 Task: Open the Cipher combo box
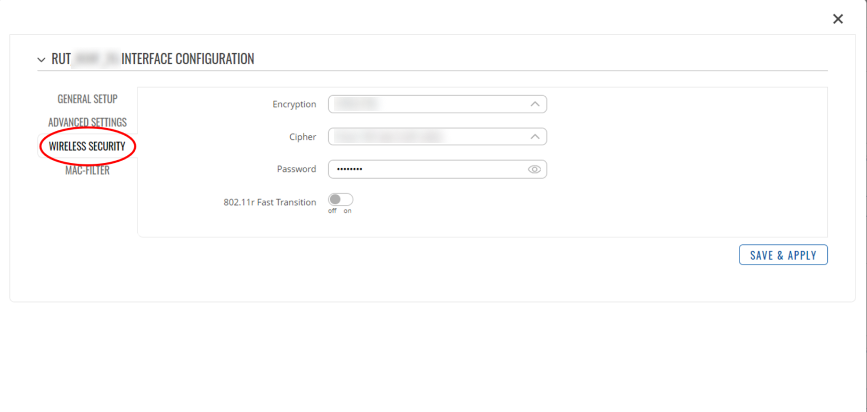coord(427,137)
